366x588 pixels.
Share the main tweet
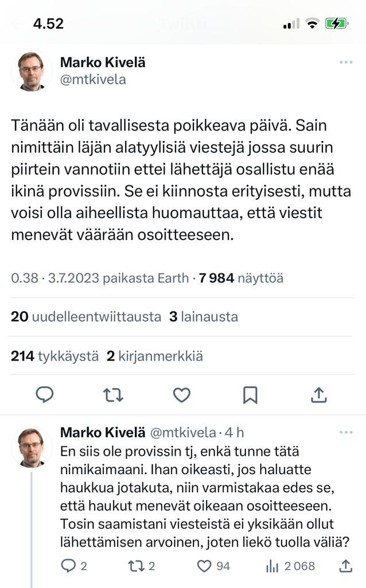coord(319,394)
